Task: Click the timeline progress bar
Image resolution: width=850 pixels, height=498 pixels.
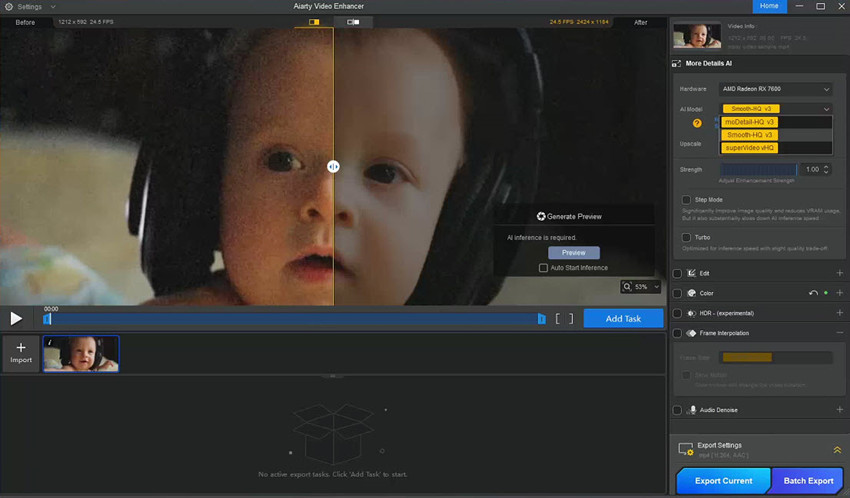Action: tap(294, 319)
